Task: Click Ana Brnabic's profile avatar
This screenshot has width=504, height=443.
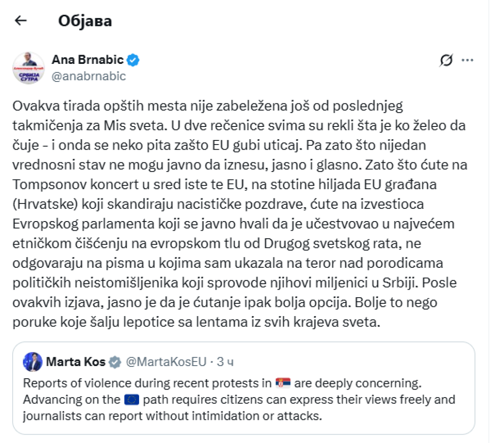Action: pos(28,68)
